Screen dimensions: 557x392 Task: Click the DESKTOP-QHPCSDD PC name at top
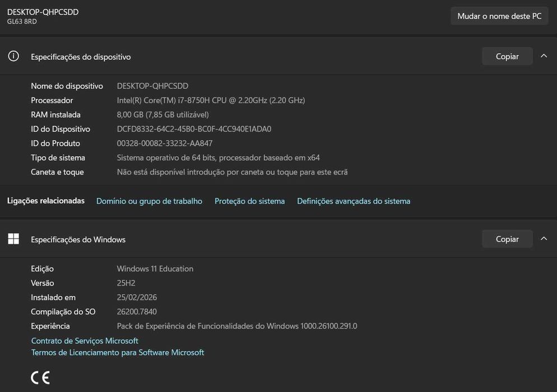point(43,12)
